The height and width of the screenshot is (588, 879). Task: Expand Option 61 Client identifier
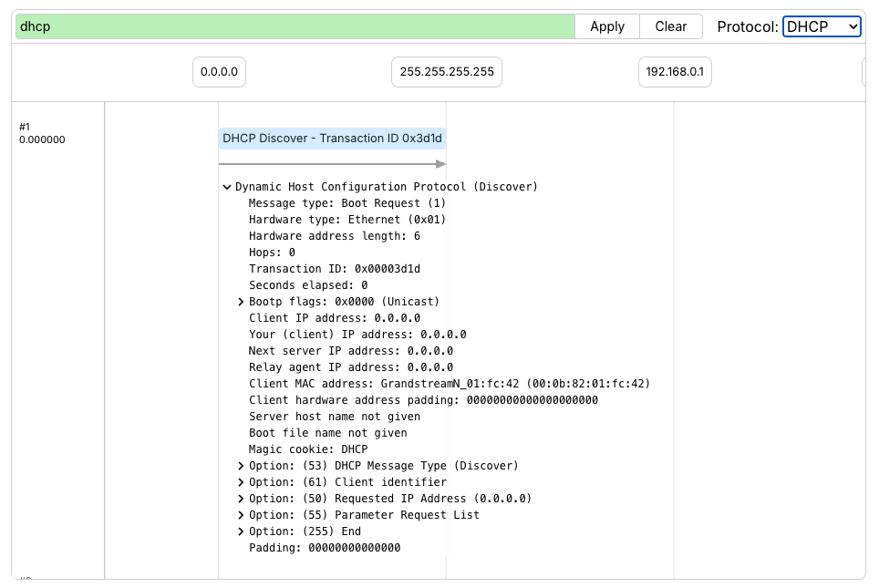click(x=241, y=482)
